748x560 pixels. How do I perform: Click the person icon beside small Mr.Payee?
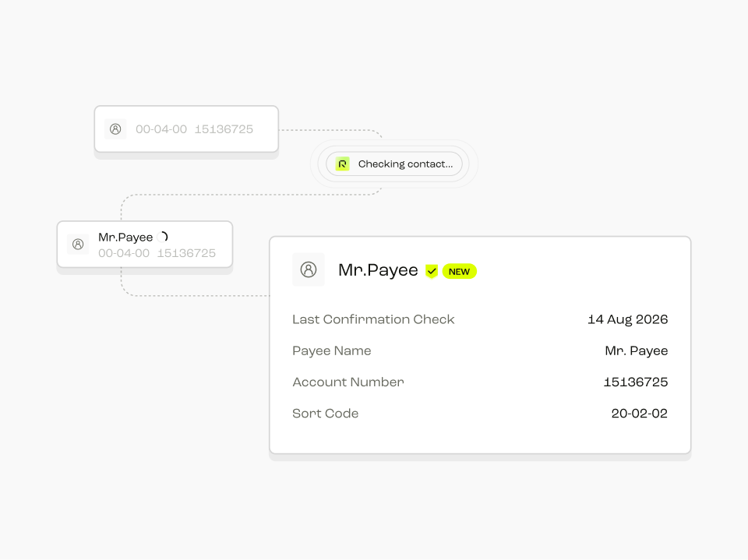[x=78, y=245]
